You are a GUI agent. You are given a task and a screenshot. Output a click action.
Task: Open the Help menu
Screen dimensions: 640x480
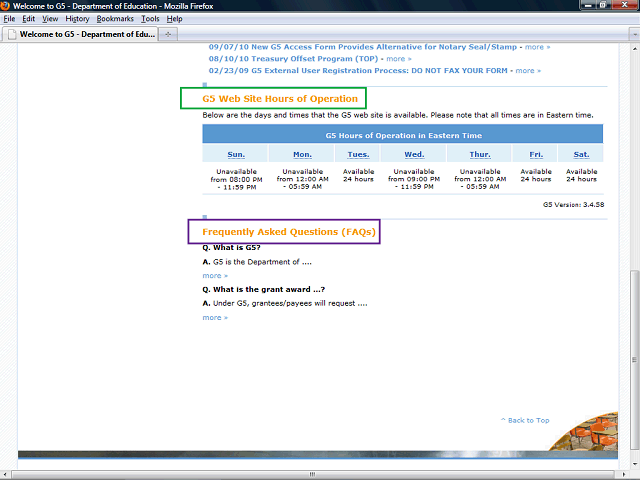(x=174, y=19)
